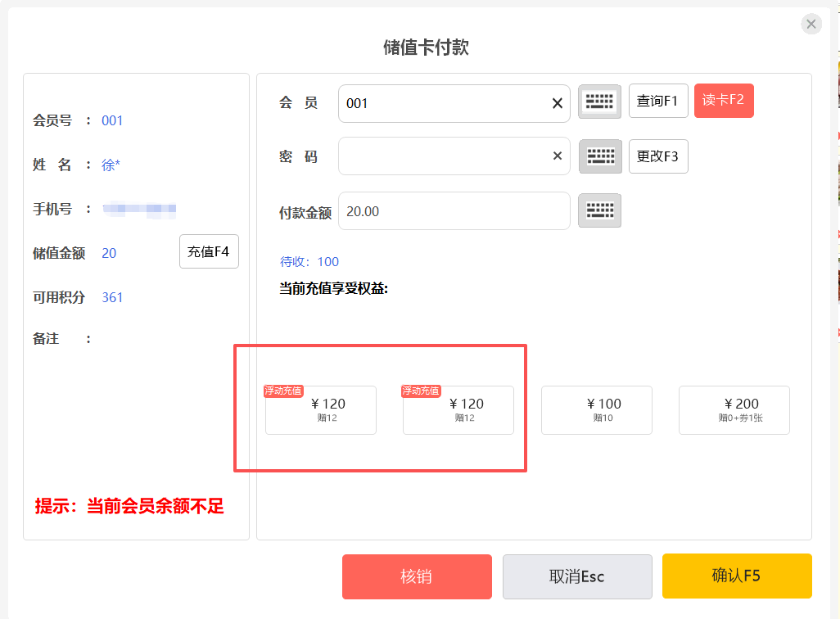Image resolution: width=840 pixels, height=619 pixels.
Task: Open on-screen keyboard for the member field
Action: coord(599,102)
